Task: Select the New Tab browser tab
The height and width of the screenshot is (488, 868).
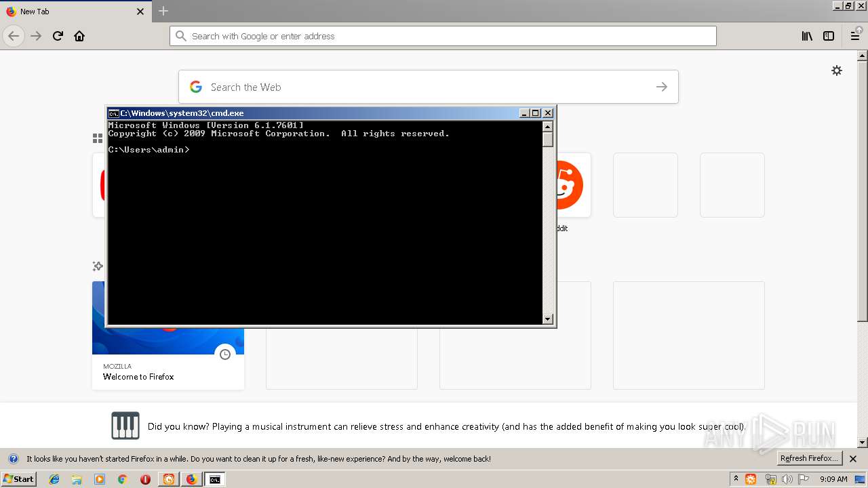Action: tap(75, 12)
